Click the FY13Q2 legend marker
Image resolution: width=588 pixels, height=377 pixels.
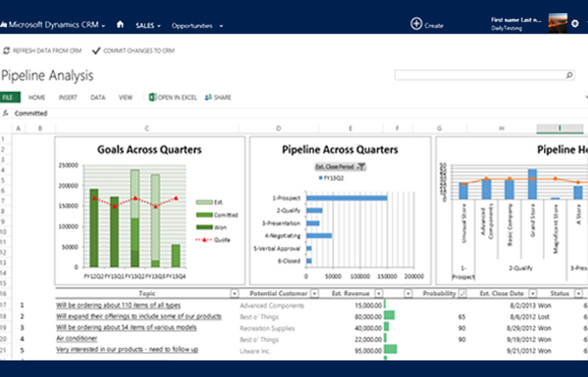tap(320, 178)
